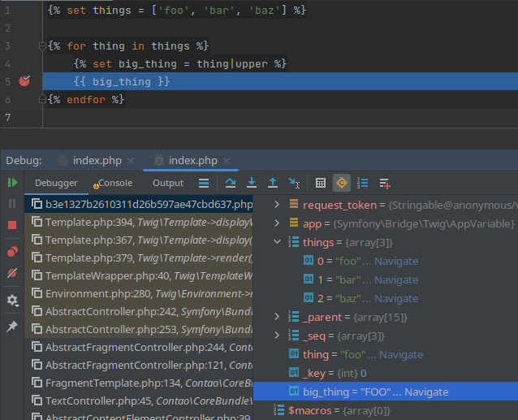Resume program with the green play icon
This screenshot has height=420, width=518.
click(12, 183)
